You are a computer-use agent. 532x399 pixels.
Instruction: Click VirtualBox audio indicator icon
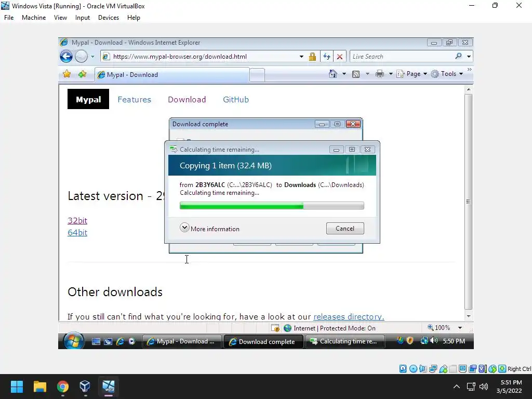click(x=423, y=368)
